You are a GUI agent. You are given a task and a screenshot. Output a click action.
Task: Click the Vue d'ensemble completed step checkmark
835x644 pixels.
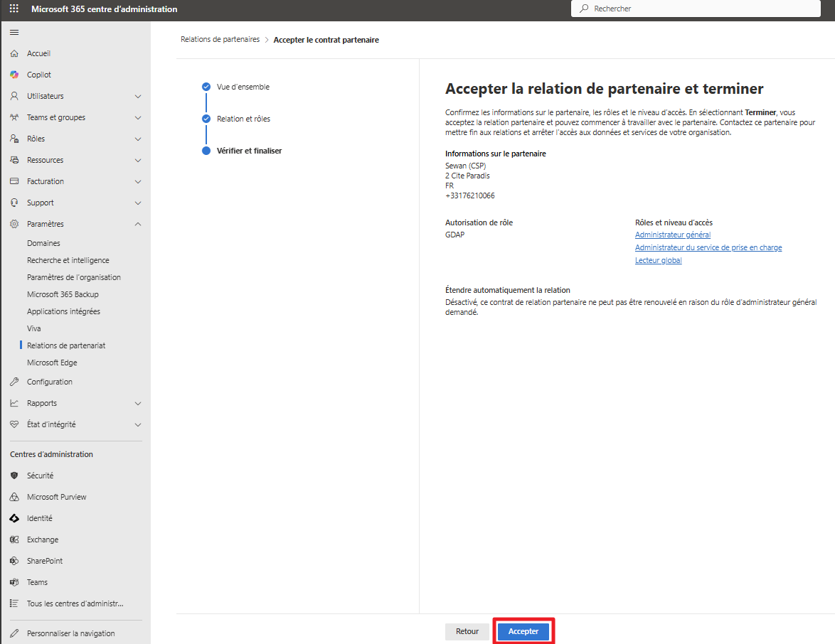tap(206, 87)
